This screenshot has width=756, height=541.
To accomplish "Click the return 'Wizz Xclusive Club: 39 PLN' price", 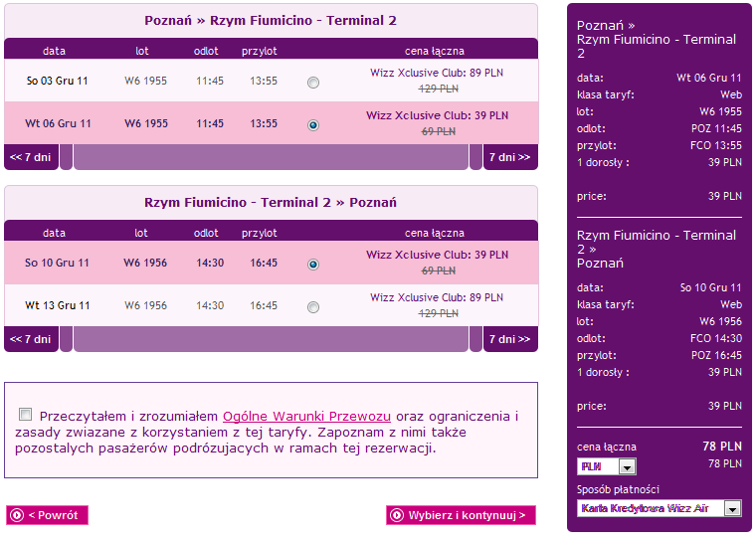I will pyautogui.click(x=437, y=255).
